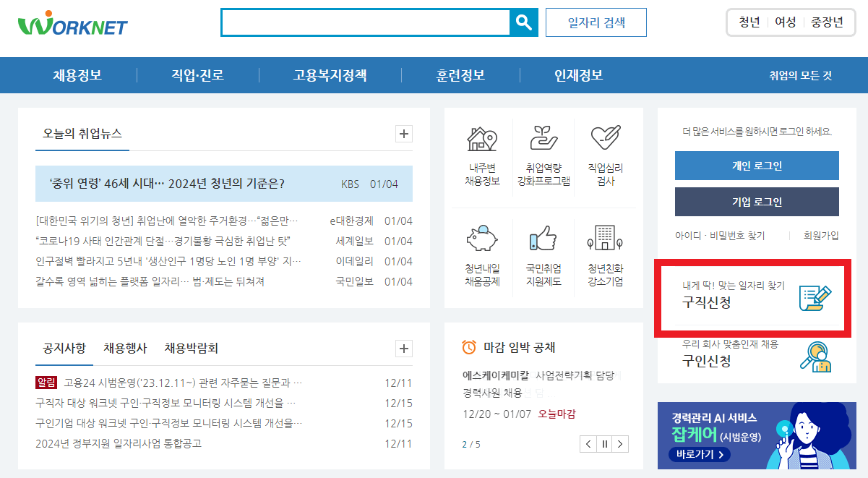This screenshot has width=868, height=478.
Task: Expand the 공지사항 list via plus button
Action: tap(403, 349)
